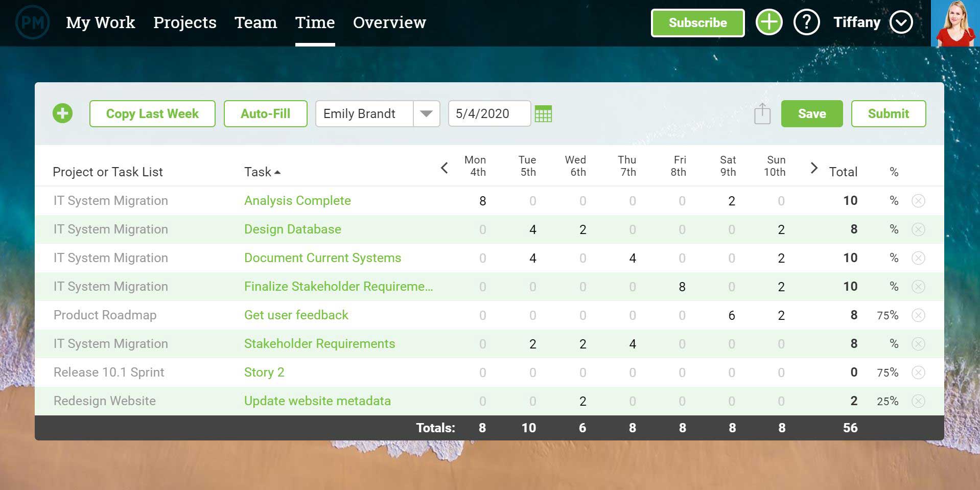Click Copy Last Week button
This screenshot has height=490, width=980.
[x=152, y=113]
